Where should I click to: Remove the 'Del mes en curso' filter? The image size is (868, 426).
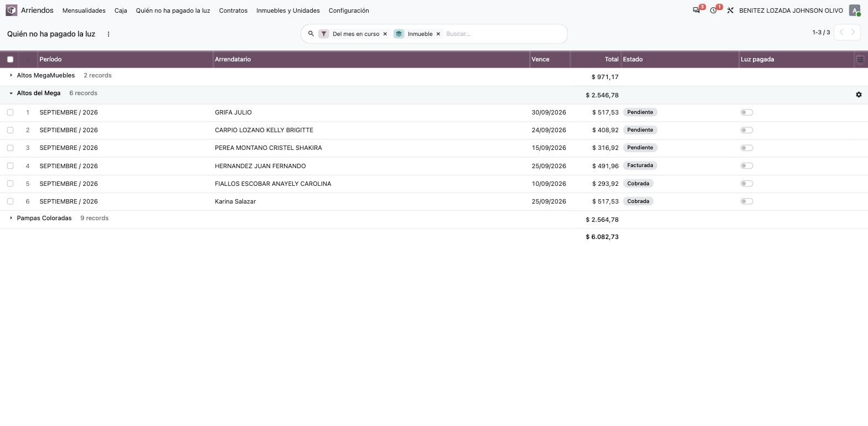[385, 34]
